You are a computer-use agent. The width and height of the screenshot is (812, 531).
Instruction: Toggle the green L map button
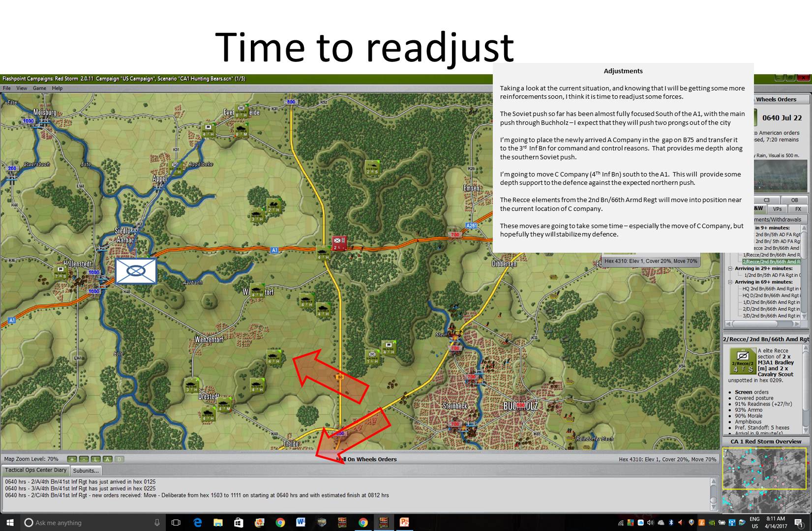click(95, 459)
